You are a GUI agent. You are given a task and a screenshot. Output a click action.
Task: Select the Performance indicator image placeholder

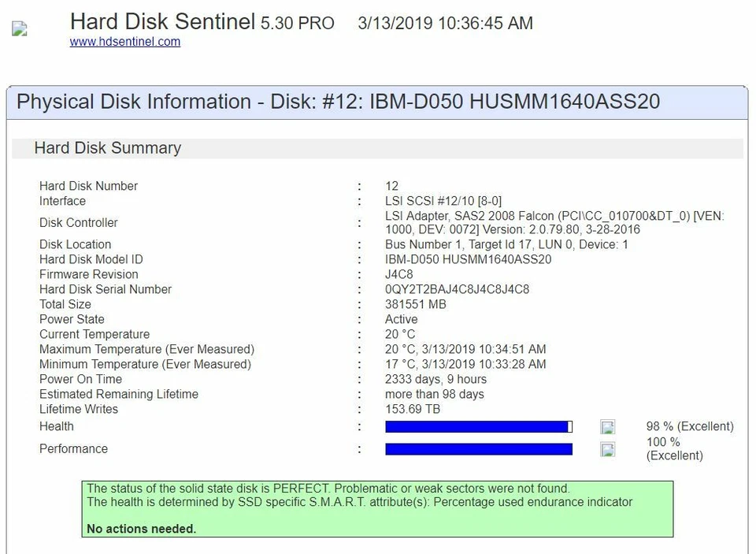pyautogui.click(x=606, y=449)
